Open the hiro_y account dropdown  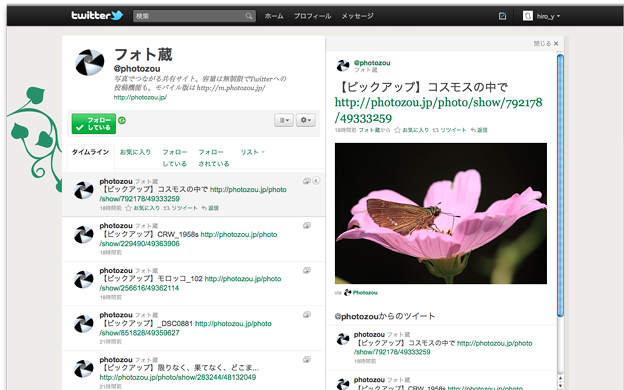click(x=548, y=16)
